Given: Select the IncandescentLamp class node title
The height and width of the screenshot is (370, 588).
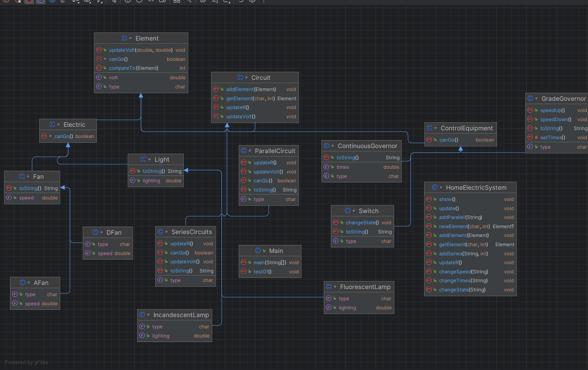Looking at the screenshot, I should point(181,315).
